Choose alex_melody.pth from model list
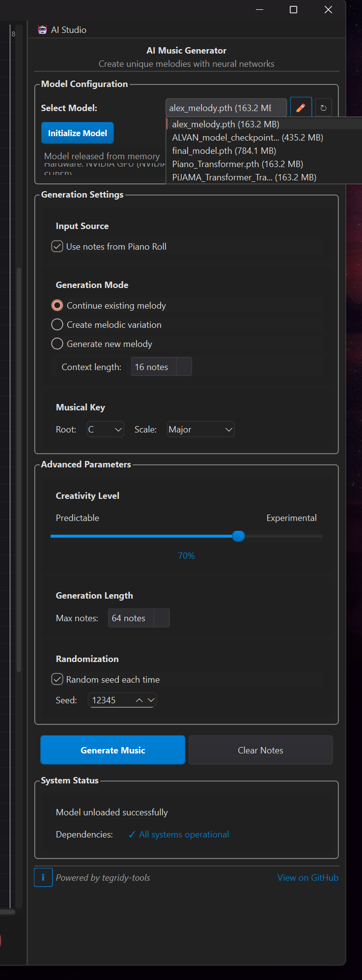The width and height of the screenshot is (362, 980). click(x=264, y=124)
